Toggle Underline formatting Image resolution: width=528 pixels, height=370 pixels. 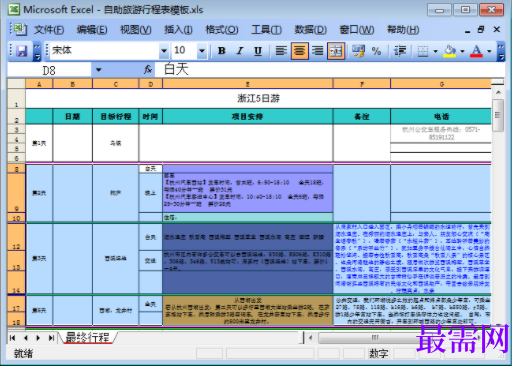pos(258,51)
